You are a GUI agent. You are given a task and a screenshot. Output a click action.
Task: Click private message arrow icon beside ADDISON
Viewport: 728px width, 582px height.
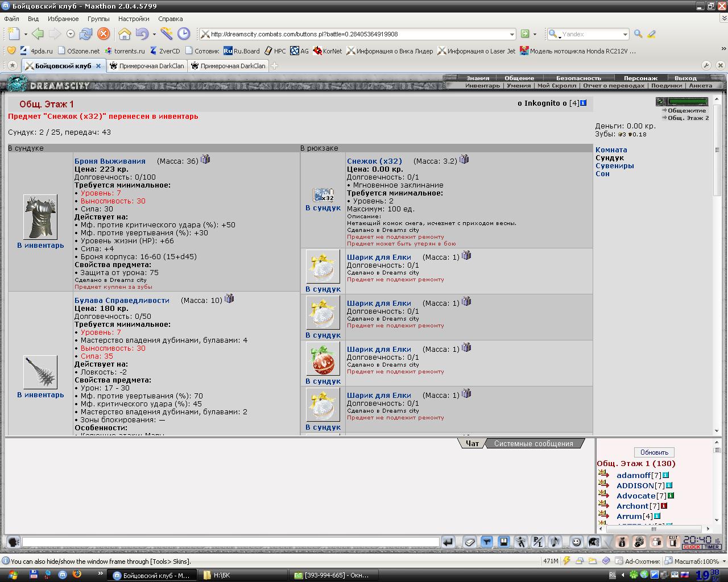coord(604,484)
